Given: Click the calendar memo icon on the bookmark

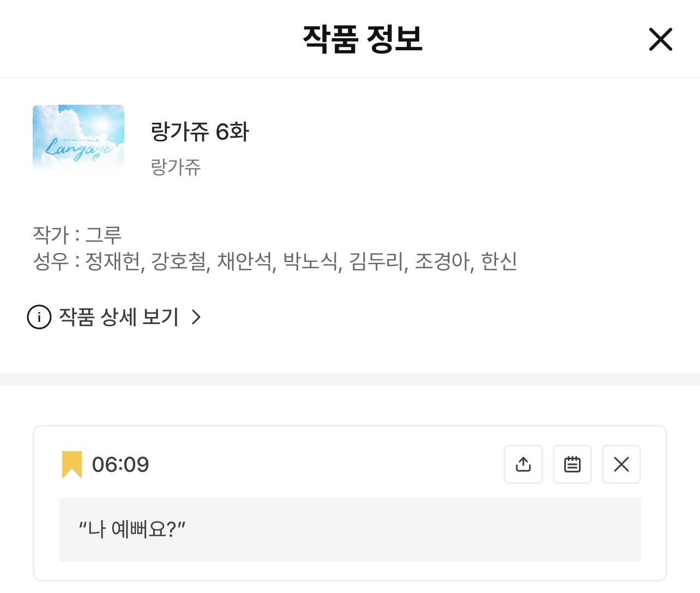Looking at the screenshot, I should click(x=572, y=464).
